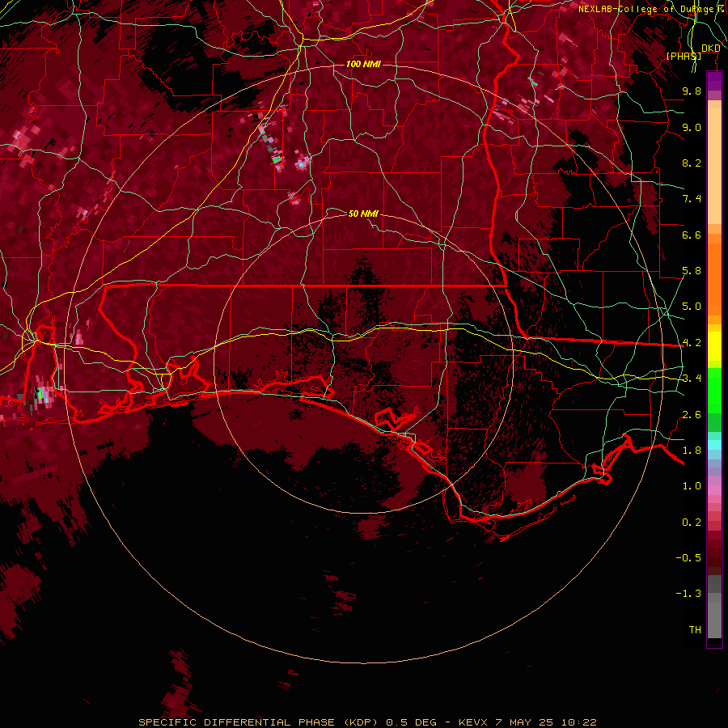Image resolution: width=728 pixels, height=728 pixels.
Task: Click the 5.0 legend value
Action: (x=692, y=307)
